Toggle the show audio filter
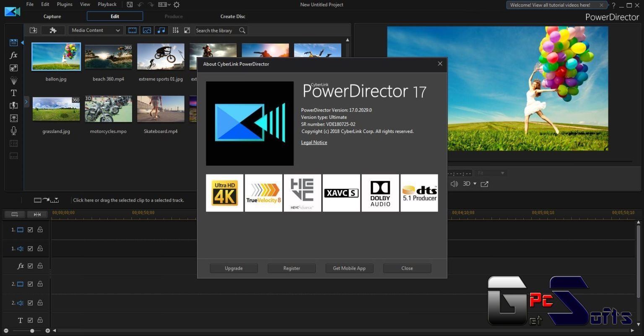 (161, 30)
